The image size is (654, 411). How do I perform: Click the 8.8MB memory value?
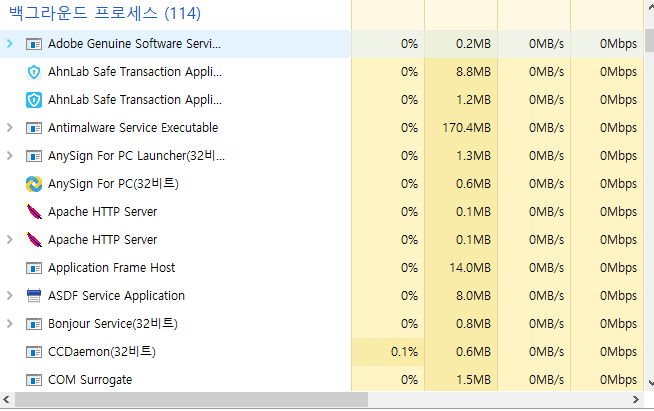(x=473, y=72)
